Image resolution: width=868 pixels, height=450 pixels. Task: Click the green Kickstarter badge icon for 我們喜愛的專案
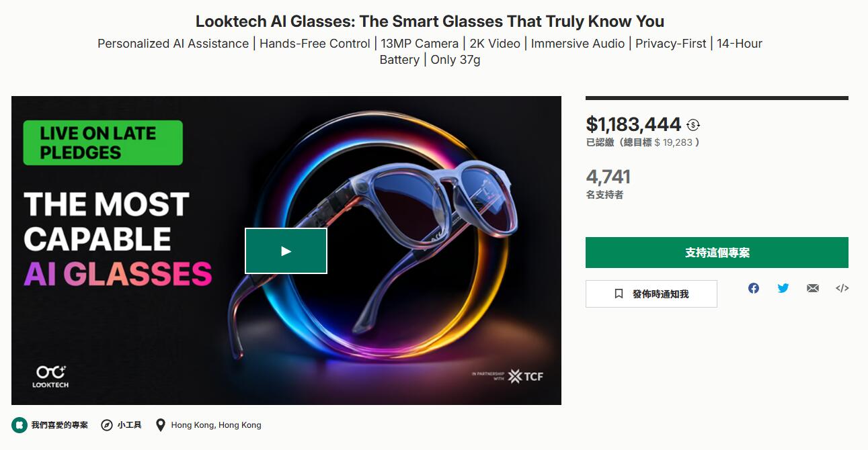[x=19, y=425]
